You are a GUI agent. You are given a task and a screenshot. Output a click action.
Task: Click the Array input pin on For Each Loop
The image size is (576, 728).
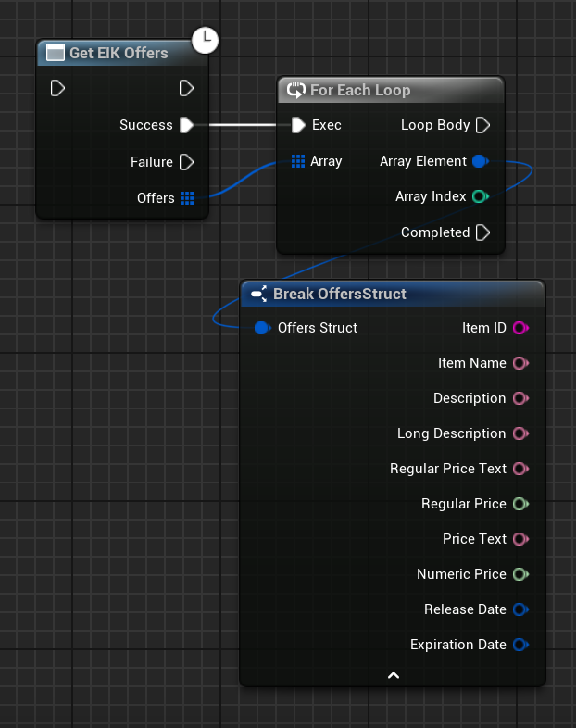297,161
